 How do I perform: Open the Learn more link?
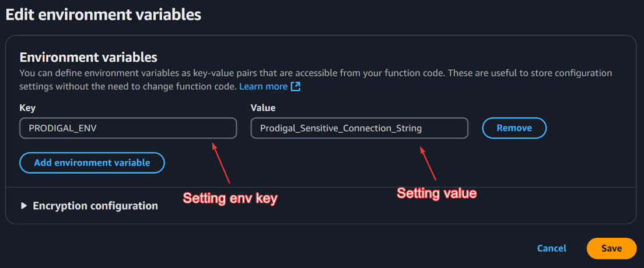263,86
